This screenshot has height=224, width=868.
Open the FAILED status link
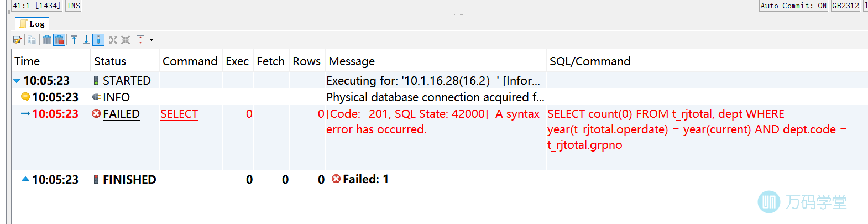click(x=121, y=114)
